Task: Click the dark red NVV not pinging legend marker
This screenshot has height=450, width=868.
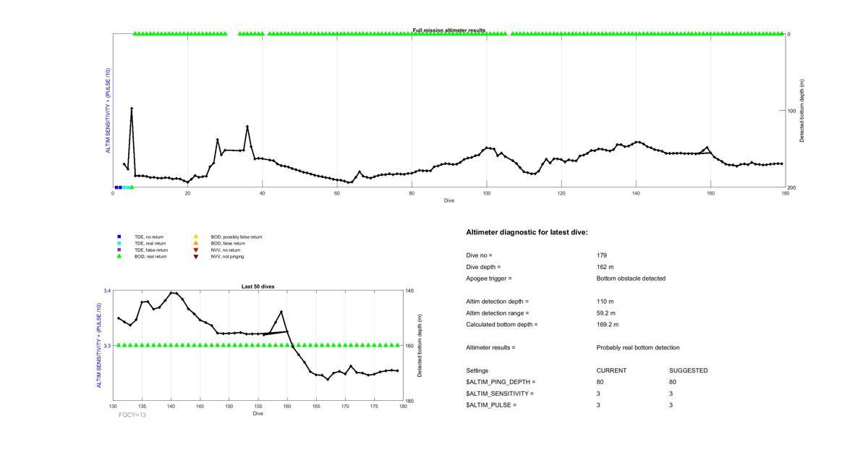Action: [x=195, y=256]
